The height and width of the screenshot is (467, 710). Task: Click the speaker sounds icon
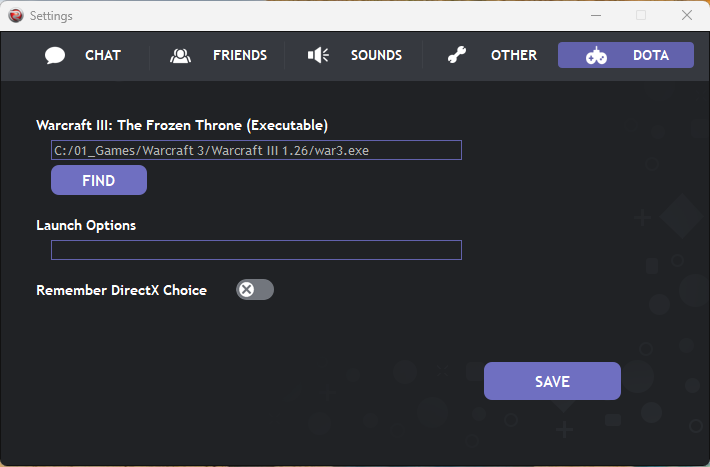[318, 55]
